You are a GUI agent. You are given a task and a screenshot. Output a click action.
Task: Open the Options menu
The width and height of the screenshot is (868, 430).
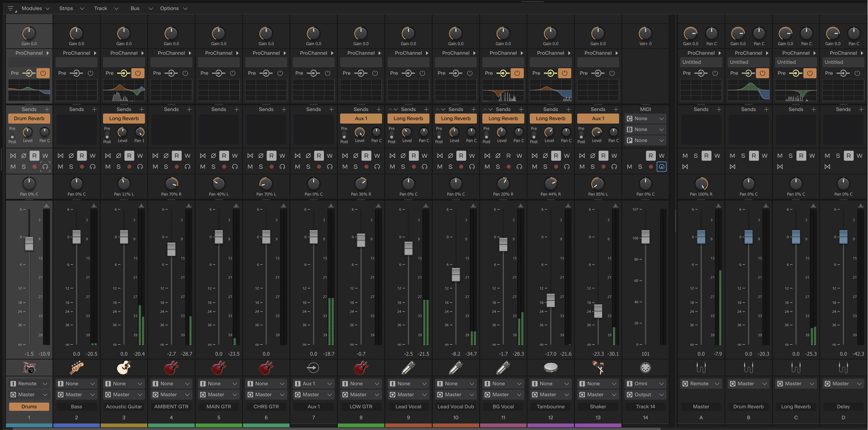[x=174, y=8]
